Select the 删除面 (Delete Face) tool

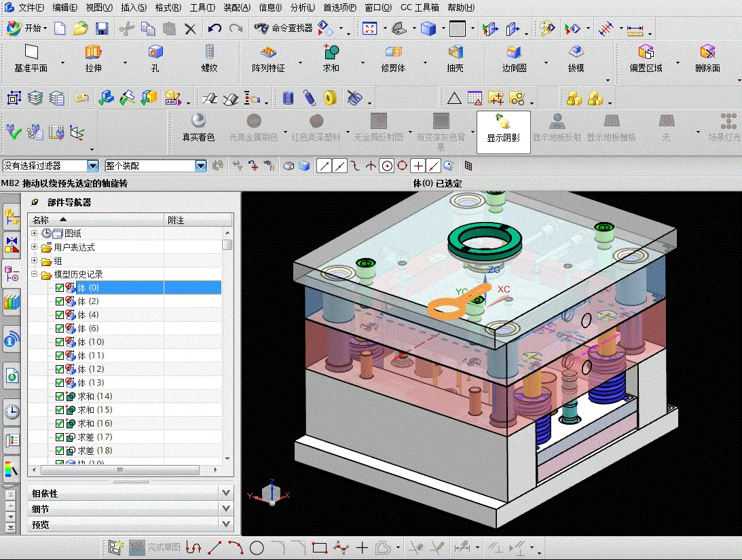[707, 52]
